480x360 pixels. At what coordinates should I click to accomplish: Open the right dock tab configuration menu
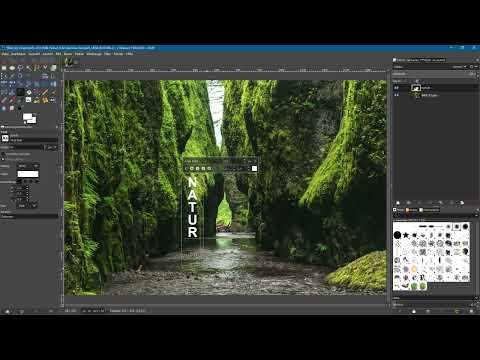point(477,60)
